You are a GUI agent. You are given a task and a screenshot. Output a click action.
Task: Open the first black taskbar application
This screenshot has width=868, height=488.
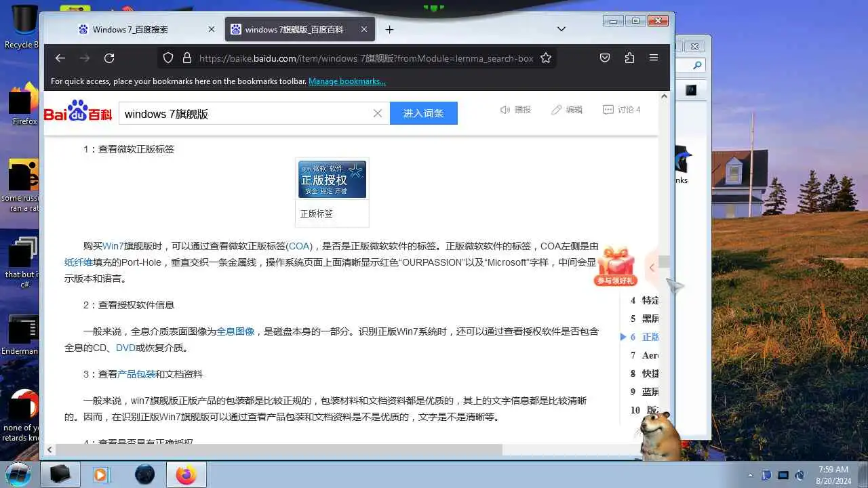tap(60, 474)
